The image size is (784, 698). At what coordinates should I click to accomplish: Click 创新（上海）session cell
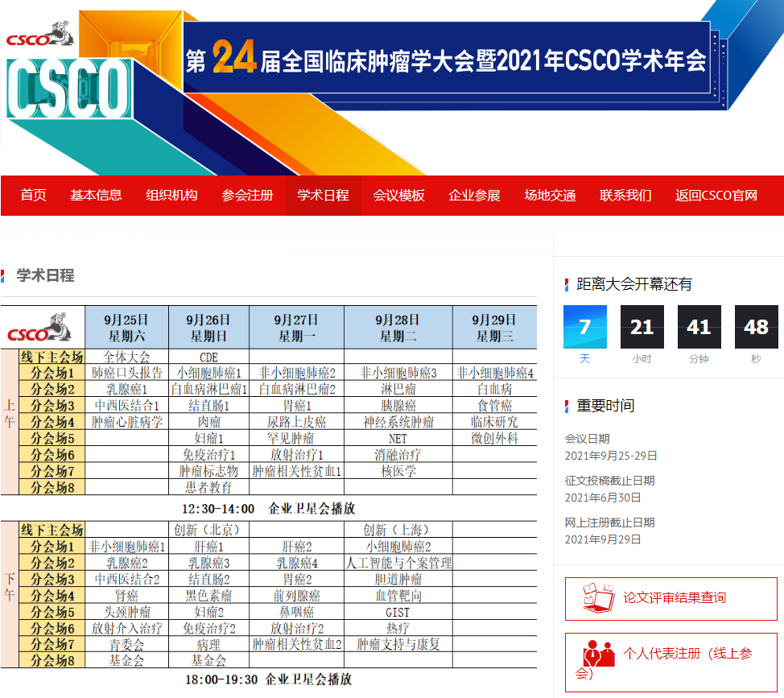(x=398, y=530)
